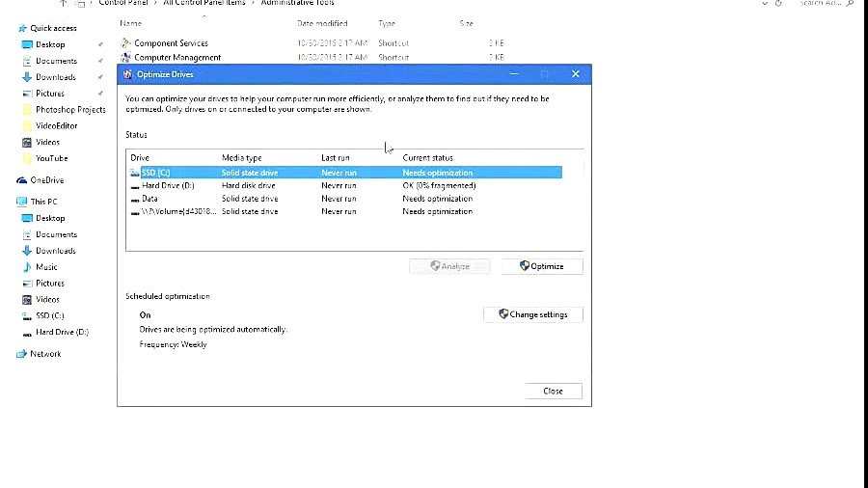868x488 pixels.
Task: Click the This PC computer icon
Action: 21,202
